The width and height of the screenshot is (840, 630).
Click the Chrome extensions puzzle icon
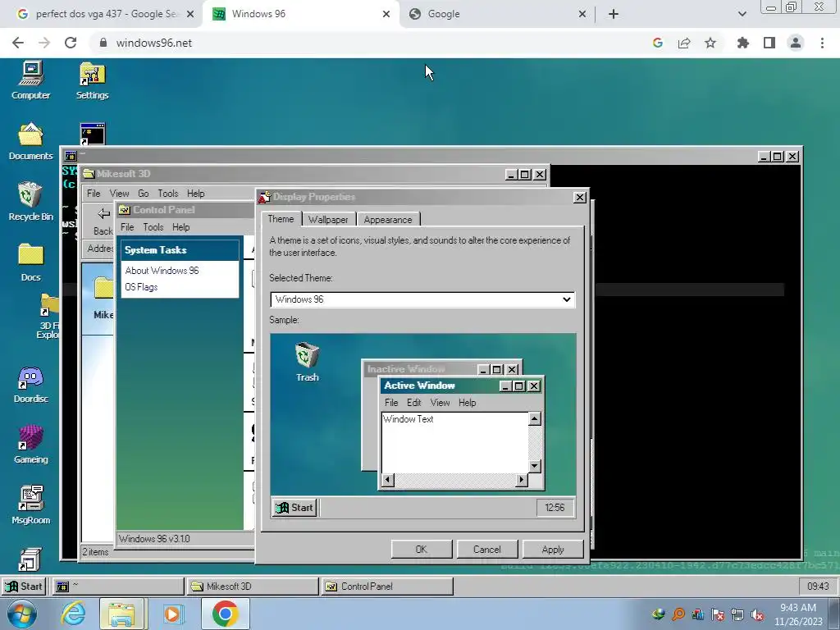[x=742, y=43]
